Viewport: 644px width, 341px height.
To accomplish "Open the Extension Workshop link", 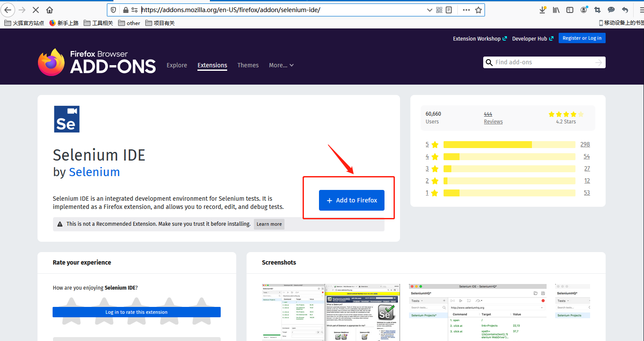I will 480,38.
